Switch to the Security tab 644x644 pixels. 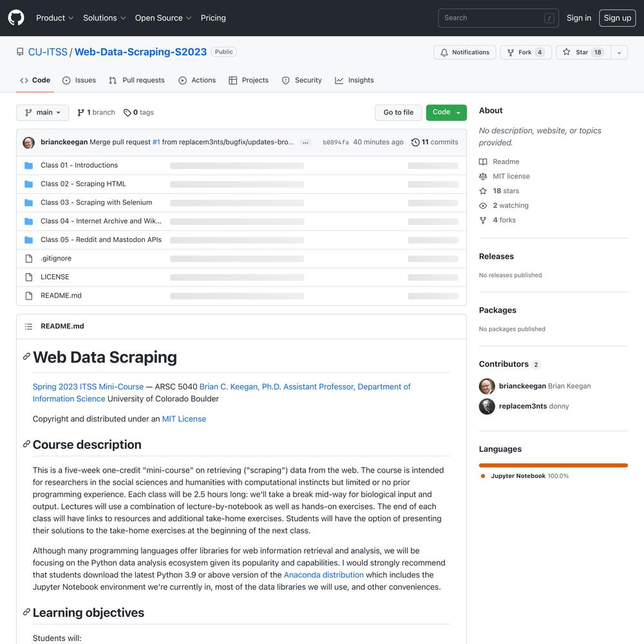point(302,80)
